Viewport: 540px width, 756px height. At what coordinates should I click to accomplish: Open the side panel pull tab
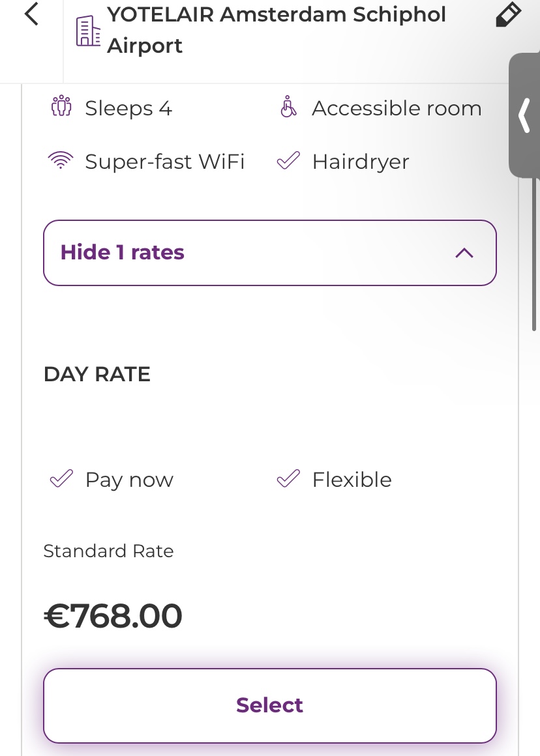[x=524, y=116]
